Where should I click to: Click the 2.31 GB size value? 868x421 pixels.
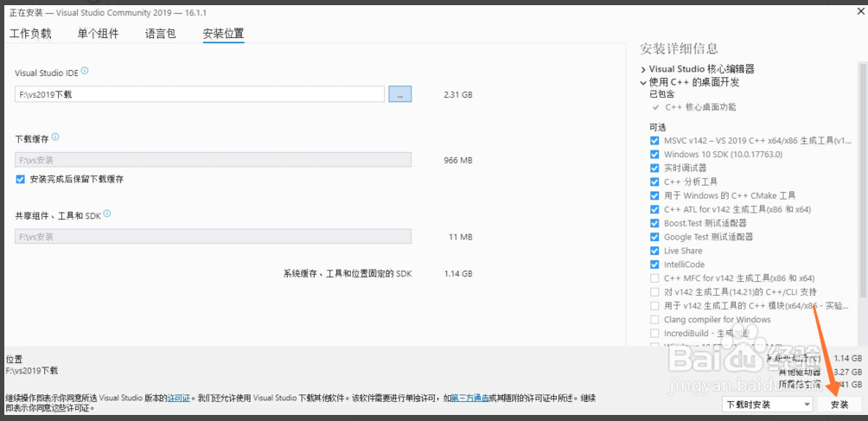pos(458,94)
